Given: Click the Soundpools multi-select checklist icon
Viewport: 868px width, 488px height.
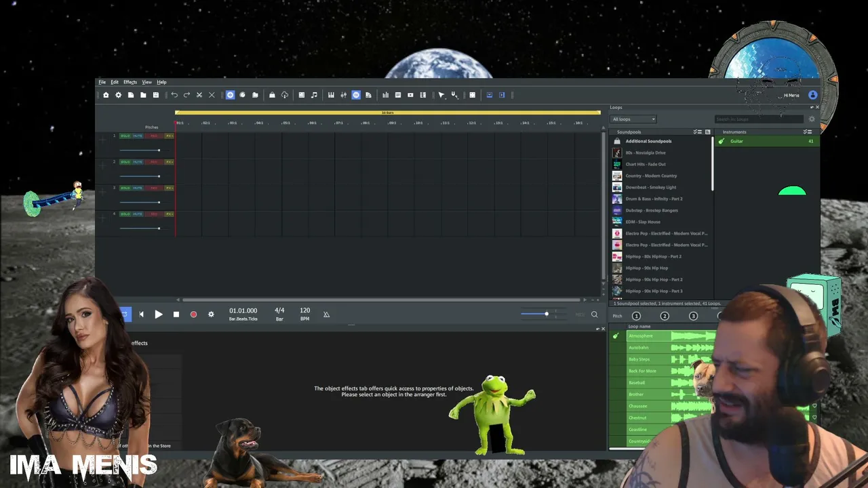Looking at the screenshot, I should coord(696,131).
